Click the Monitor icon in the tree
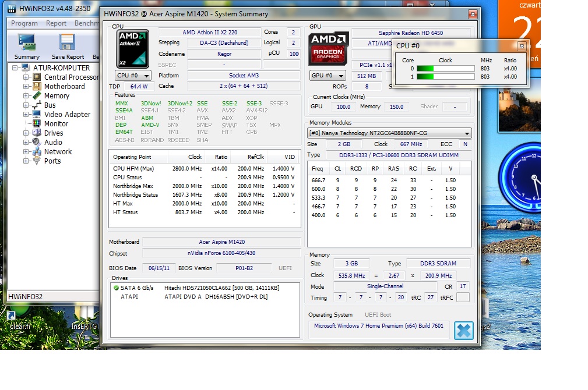 (37, 123)
